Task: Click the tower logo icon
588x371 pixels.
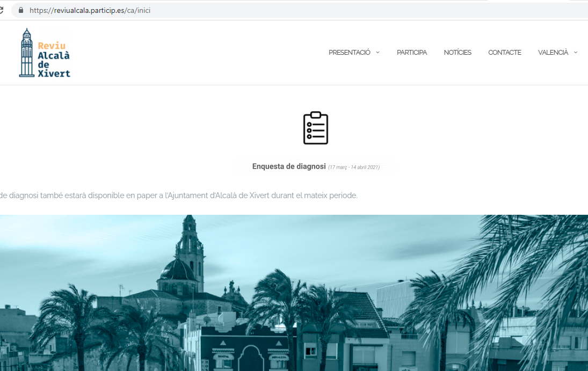Action: 26,53
